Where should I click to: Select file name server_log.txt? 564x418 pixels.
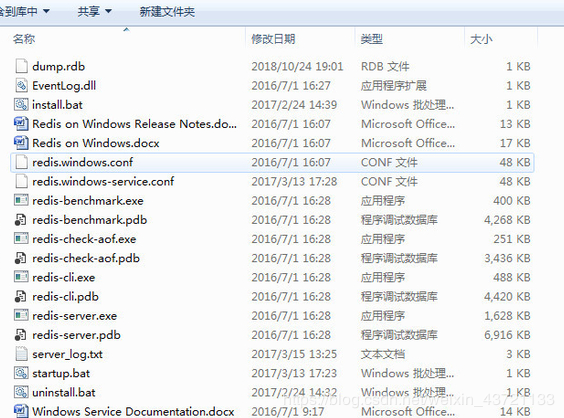pyautogui.click(x=67, y=354)
